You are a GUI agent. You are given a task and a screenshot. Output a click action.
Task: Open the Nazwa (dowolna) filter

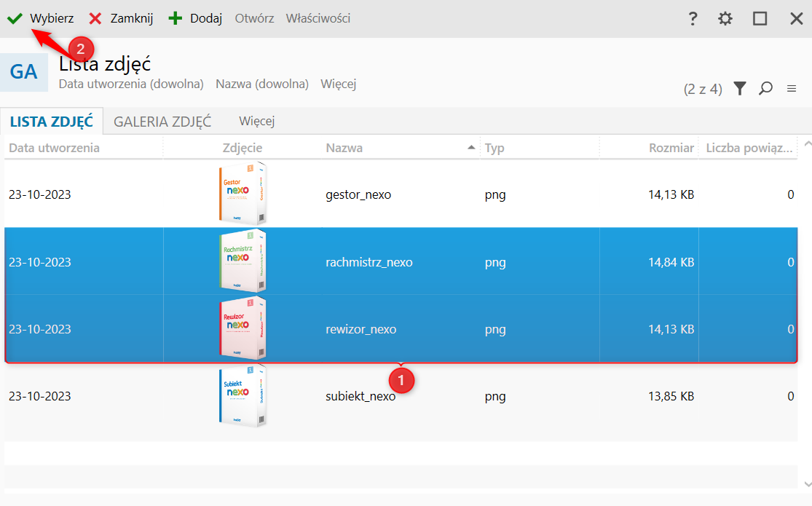coord(262,84)
